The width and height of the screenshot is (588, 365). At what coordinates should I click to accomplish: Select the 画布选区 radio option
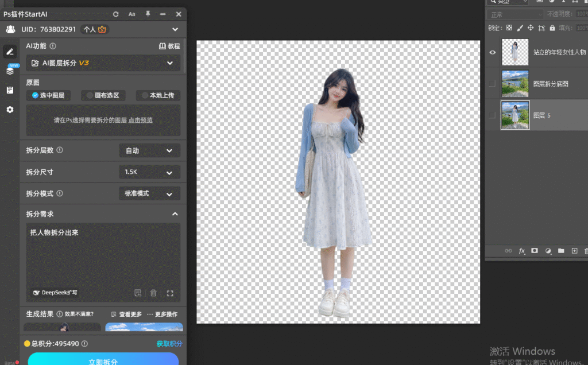coord(103,96)
